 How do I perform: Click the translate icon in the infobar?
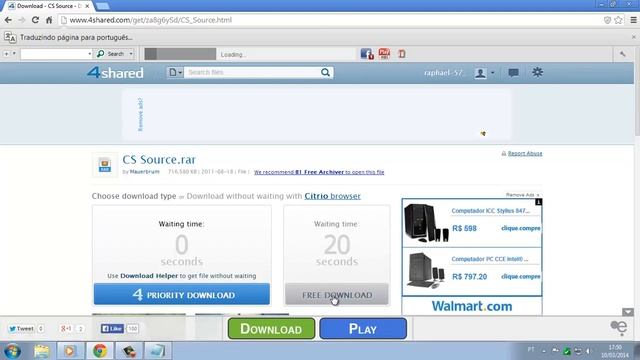10,37
